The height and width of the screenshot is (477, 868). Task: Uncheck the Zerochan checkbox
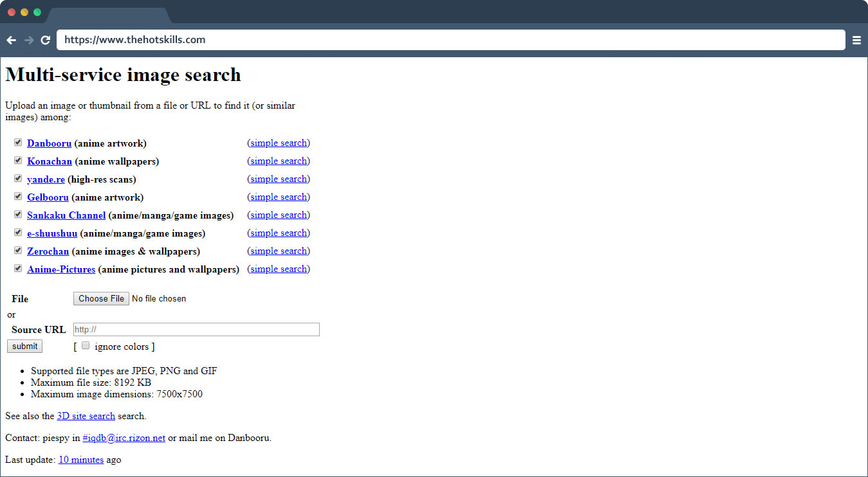pos(18,251)
